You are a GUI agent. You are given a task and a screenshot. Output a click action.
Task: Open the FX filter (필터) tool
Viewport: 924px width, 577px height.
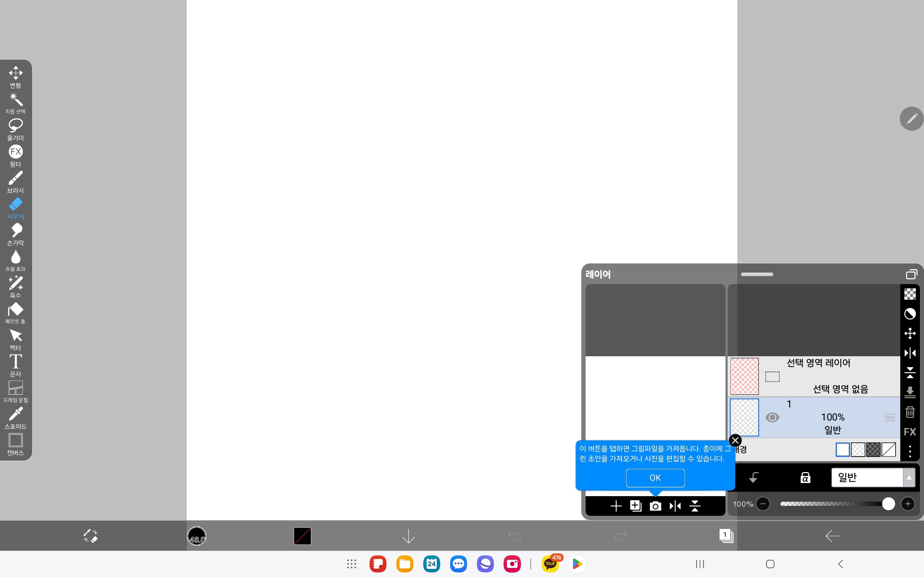pos(16,155)
